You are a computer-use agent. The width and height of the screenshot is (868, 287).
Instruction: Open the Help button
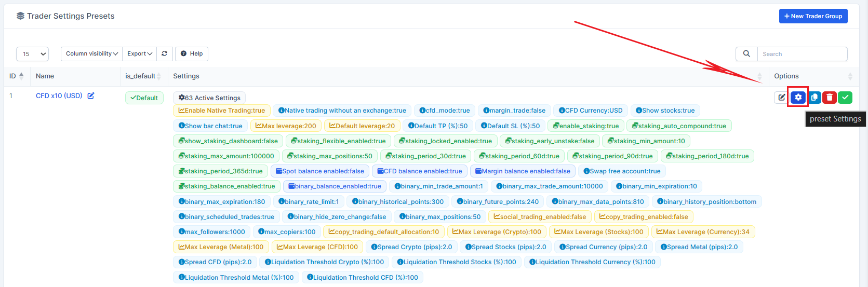(x=192, y=53)
